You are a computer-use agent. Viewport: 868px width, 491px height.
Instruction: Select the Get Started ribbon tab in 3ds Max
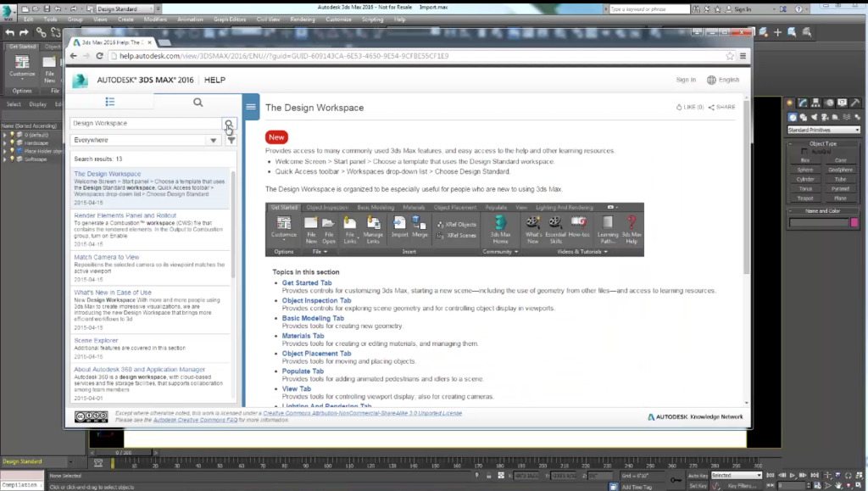pyautogui.click(x=22, y=47)
